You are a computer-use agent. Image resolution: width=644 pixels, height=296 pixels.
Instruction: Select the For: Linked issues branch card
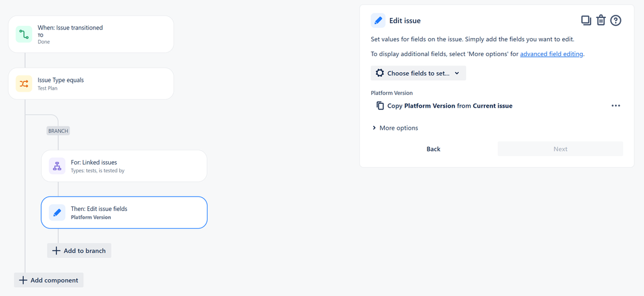124,166
